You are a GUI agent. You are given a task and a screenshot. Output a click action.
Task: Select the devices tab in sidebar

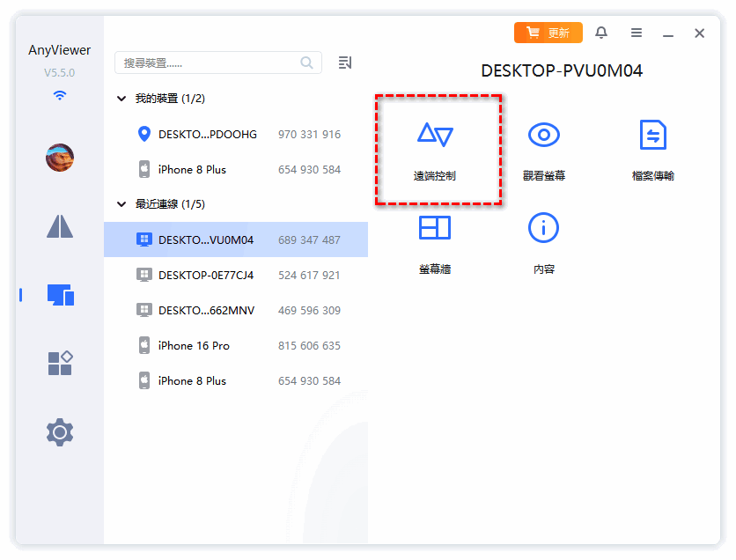60,295
